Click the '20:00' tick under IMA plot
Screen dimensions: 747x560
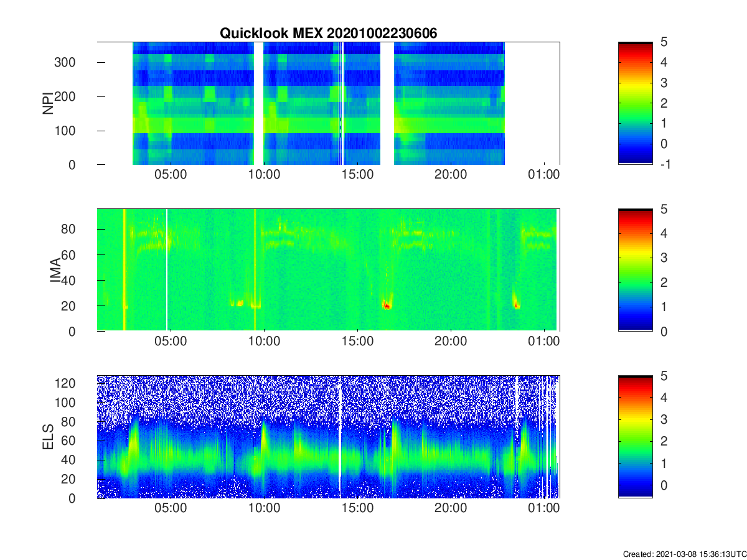point(451,342)
